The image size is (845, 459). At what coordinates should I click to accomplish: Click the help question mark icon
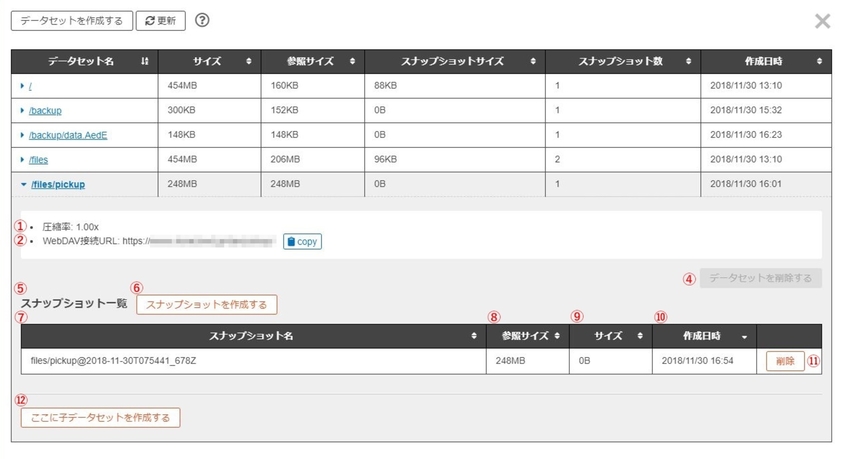click(203, 20)
